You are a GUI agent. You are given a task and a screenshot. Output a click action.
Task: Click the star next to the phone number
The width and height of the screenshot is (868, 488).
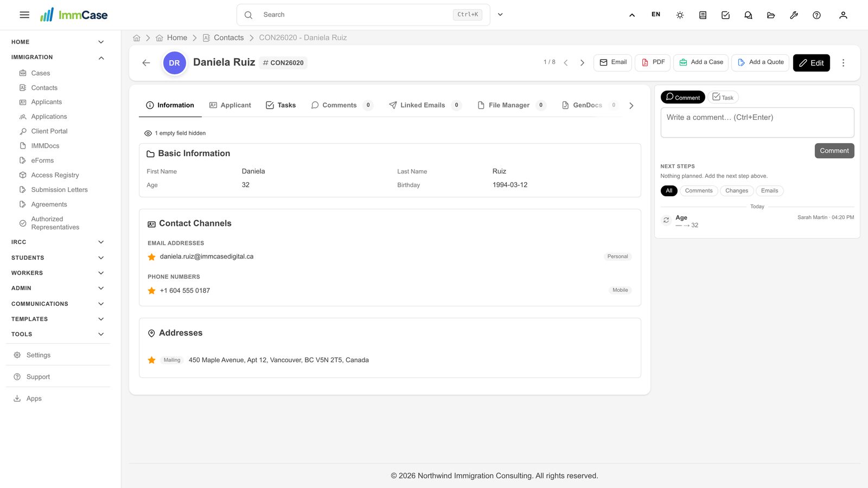(152, 291)
